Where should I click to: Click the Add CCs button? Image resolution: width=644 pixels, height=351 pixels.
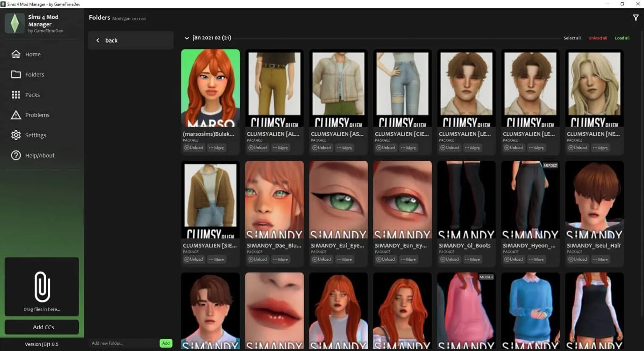click(x=42, y=327)
